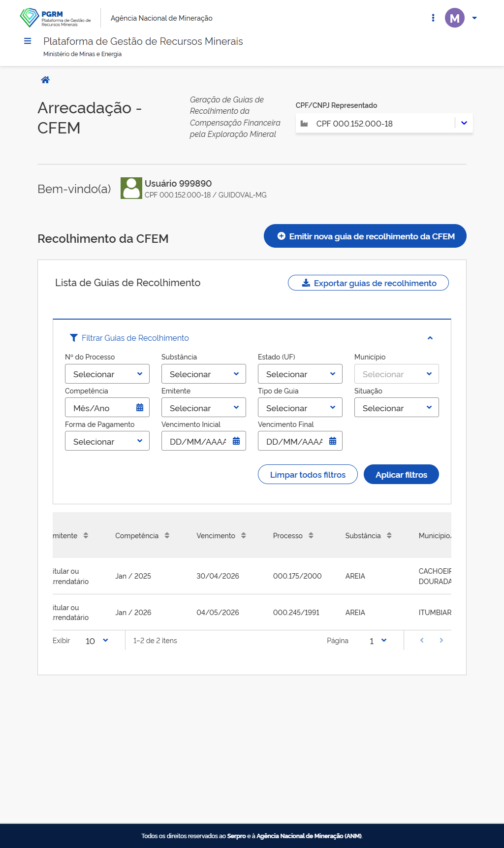Select the 04/05/2026 vencimento cell
The height and width of the screenshot is (848, 504).
tap(218, 613)
